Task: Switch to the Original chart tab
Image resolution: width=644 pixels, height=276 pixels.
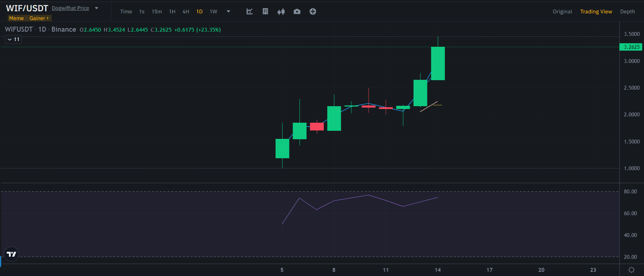Action: pyautogui.click(x=562, y=12)
